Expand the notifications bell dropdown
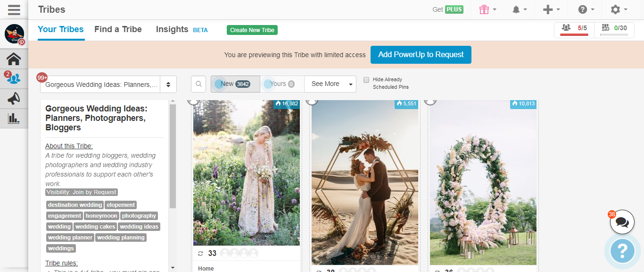The image size is (644, 272). tap(520, 9)
